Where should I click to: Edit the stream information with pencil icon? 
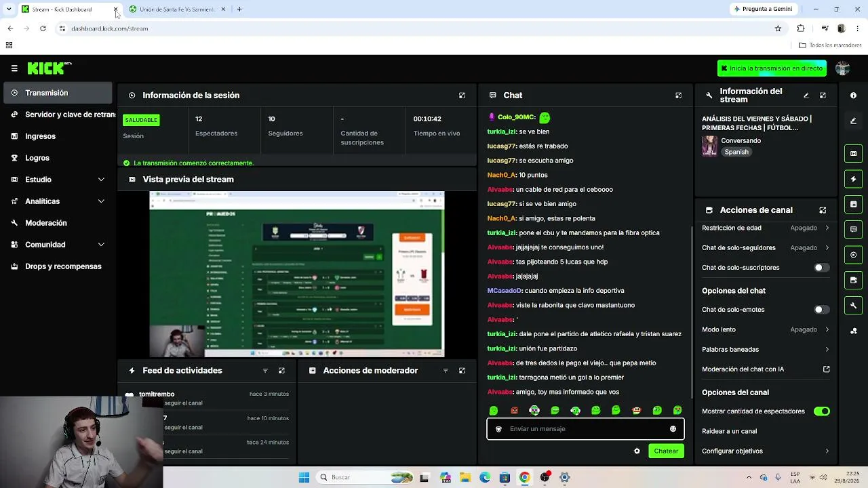click(806, 96)
